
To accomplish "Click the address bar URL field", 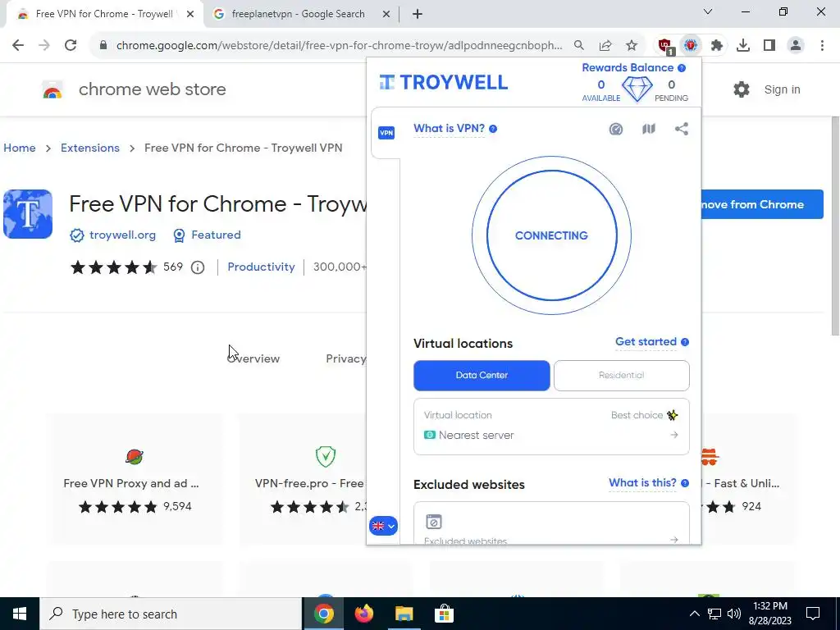I will click(x=339, y=46).
